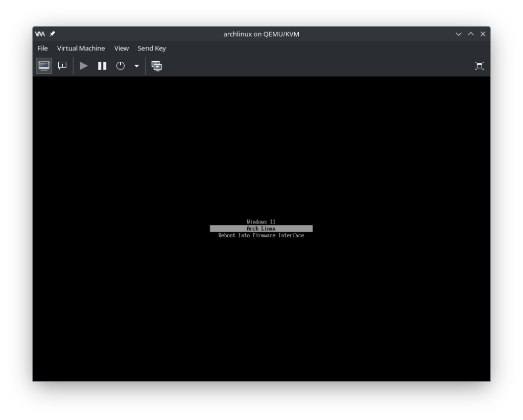The height and width of the screenshot is (420, 523).
Task: Maximize the archlinux VM window
Action: pyautogui.click(x=470, y=34)
